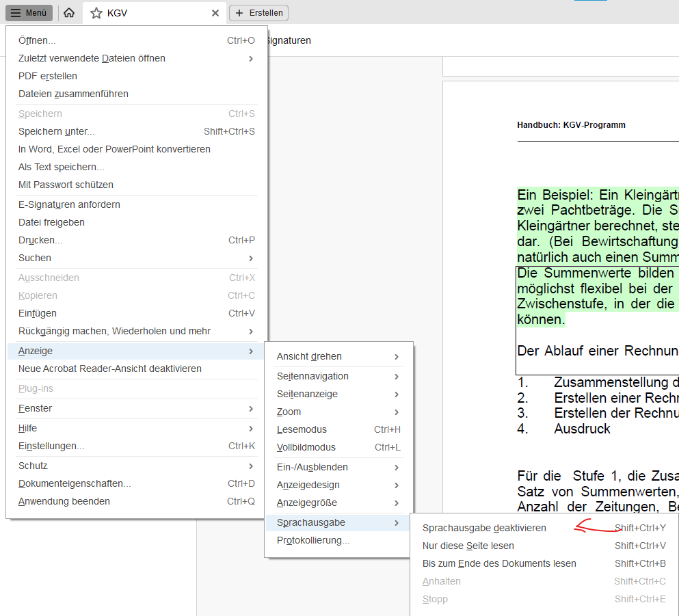Select Dateien zusammenführen
The image size is (679, 616).
[x=136, y=94]
